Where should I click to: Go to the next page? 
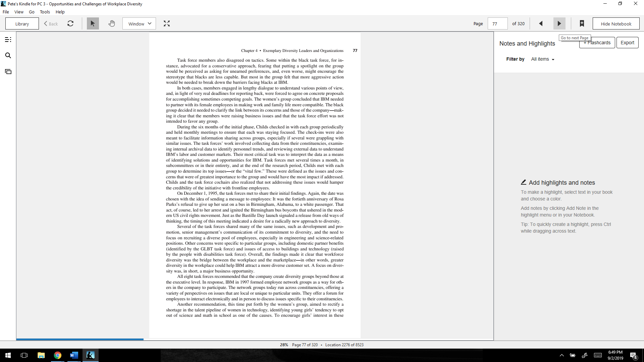pos(559,23)
